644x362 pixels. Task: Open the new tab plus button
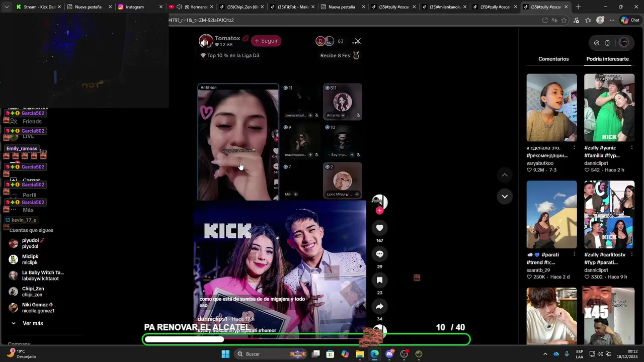tap(578, 7)
